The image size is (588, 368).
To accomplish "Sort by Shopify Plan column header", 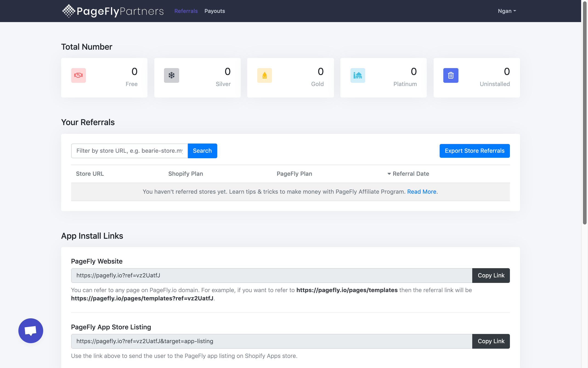I will pyautogui.click(x=186, y=174).
